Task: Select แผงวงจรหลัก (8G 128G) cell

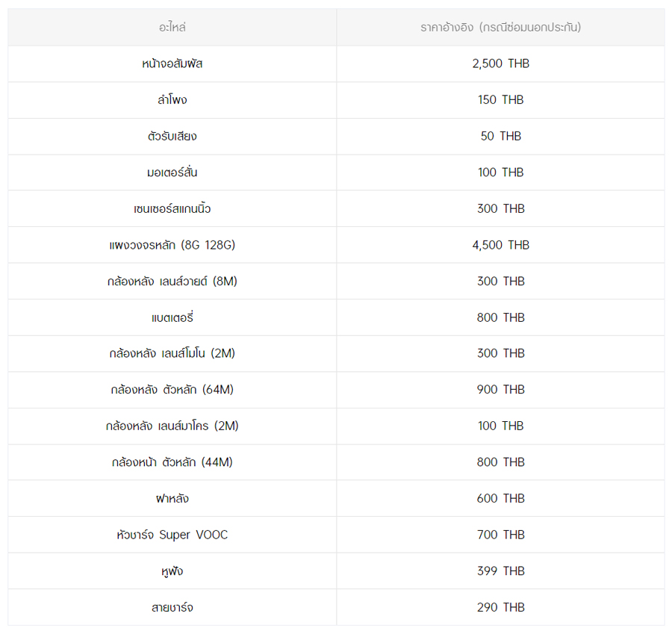Action: (x=172, y=245)
